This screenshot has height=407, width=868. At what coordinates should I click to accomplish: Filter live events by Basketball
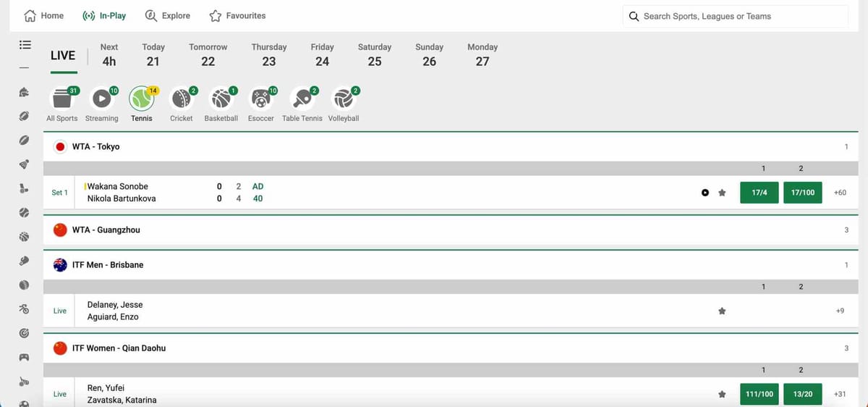(221, 104)
